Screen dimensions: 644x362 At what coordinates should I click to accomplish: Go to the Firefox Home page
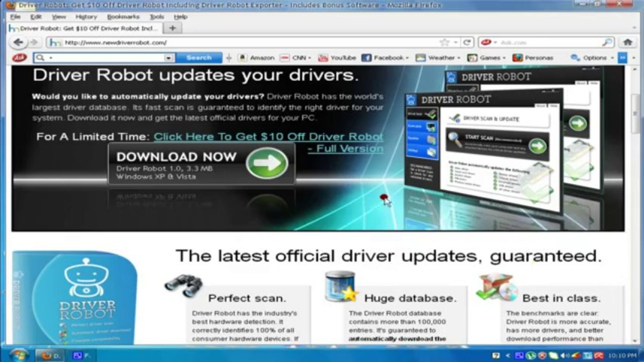pyautogui.click(x=628, y=43)
